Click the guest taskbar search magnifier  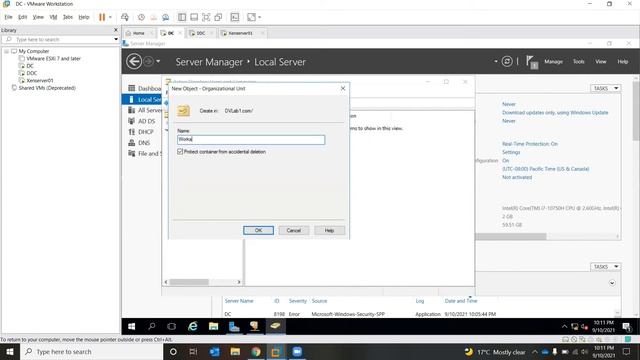[152, 326]
